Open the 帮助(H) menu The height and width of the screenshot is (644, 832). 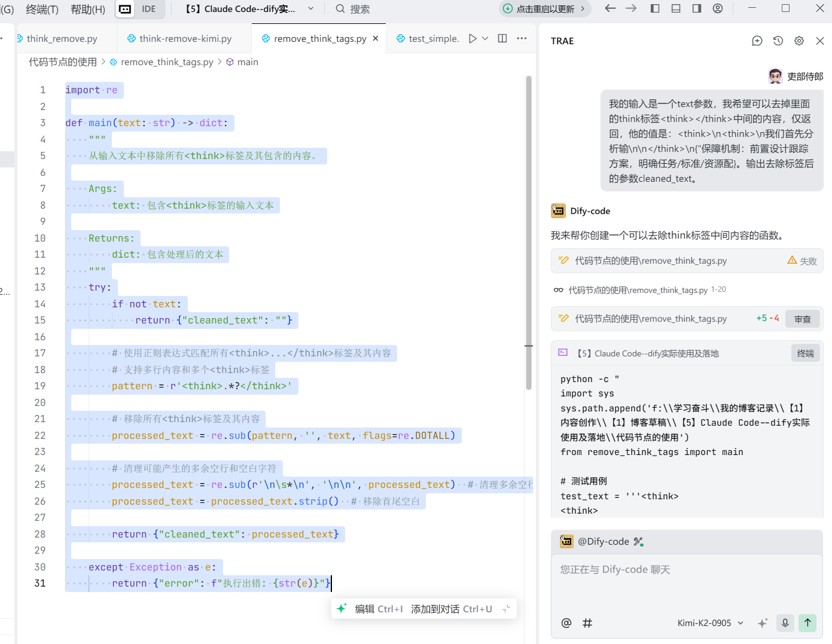pos(88,9)
